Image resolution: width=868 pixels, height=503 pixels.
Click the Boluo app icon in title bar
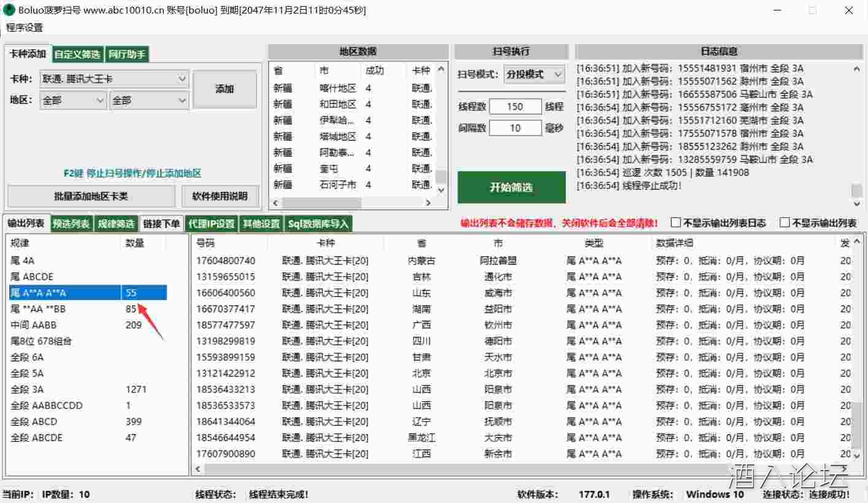pyautogui.click(x=9, y=10)
